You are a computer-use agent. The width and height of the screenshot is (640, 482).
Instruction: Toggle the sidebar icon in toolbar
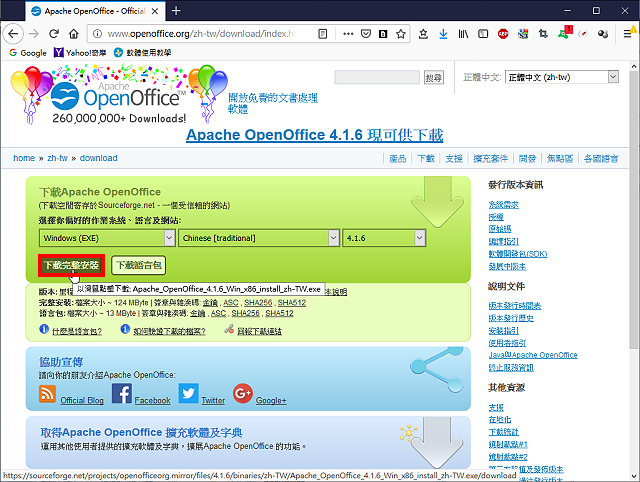point(483,34)
